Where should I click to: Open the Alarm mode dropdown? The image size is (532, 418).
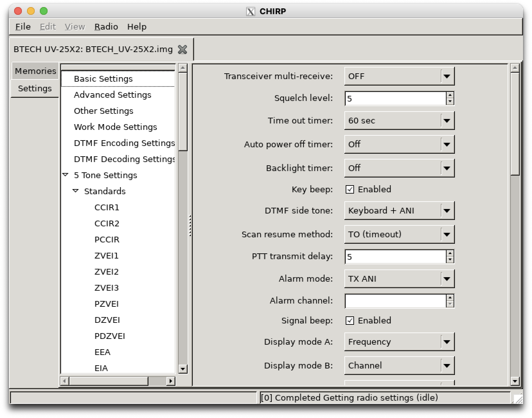[399, 279]
